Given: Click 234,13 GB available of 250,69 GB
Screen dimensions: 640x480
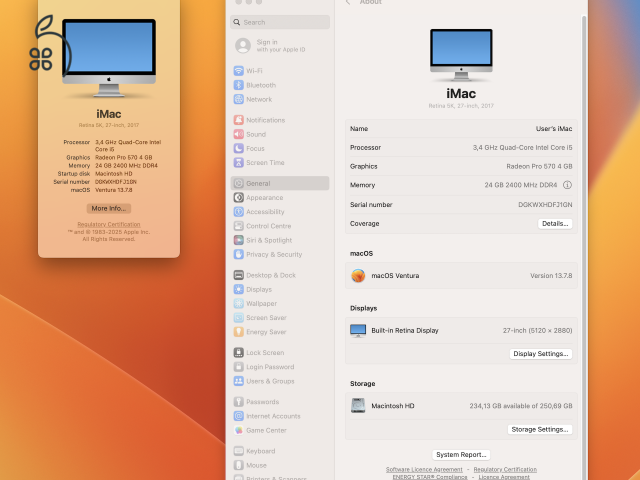Looking at the screenshot, I should pos(521,406).
